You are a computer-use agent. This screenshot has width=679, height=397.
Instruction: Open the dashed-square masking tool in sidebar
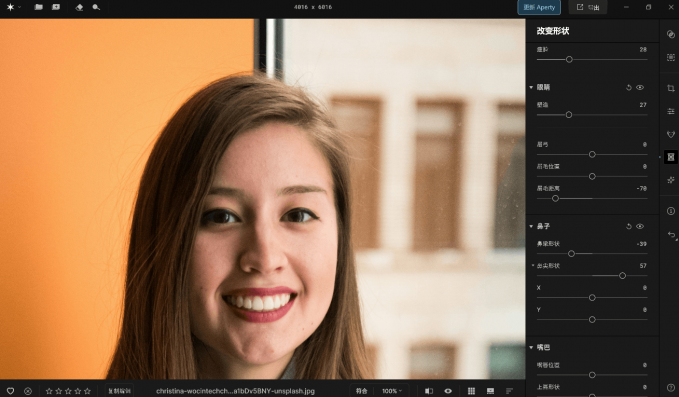(x=670, y=57)
